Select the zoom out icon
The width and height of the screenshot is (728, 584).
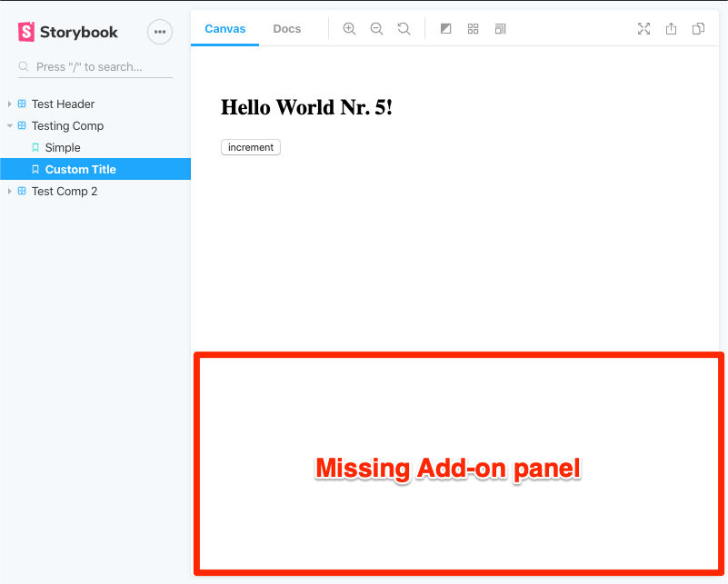click(376, 28)
